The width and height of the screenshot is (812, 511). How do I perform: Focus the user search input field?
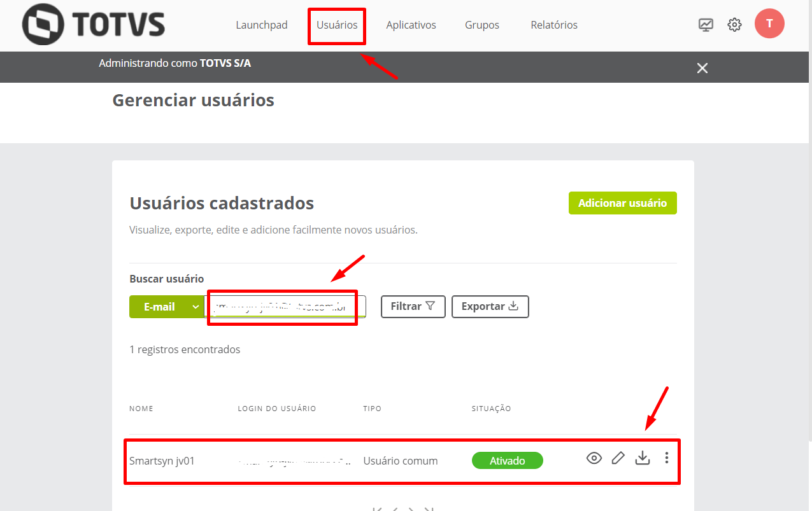(285, 307)
